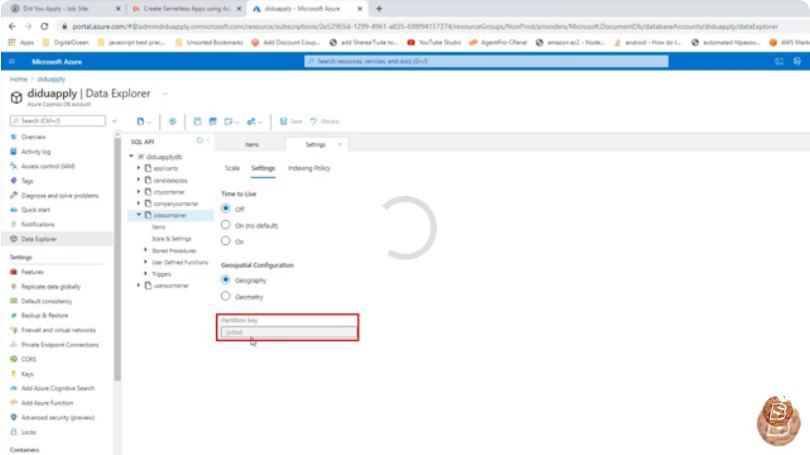Expand User Defined Functions
The width and height of the screenshot is (810, 455).
click(x=146, y=262)
